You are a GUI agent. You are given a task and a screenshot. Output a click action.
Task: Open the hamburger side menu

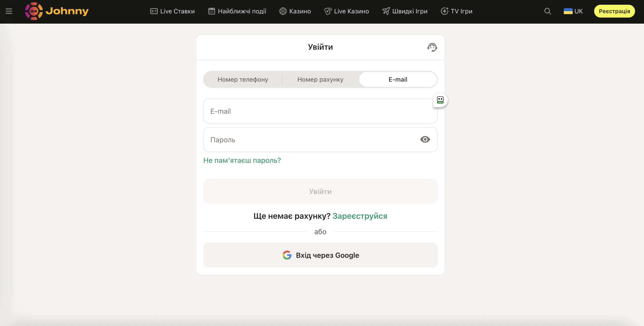pos(9,11)
